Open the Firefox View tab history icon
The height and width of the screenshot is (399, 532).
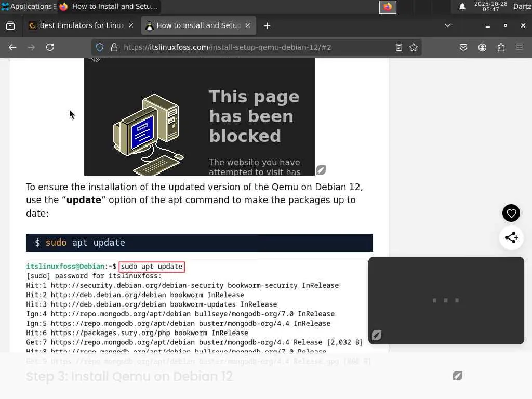coord(10,25)
